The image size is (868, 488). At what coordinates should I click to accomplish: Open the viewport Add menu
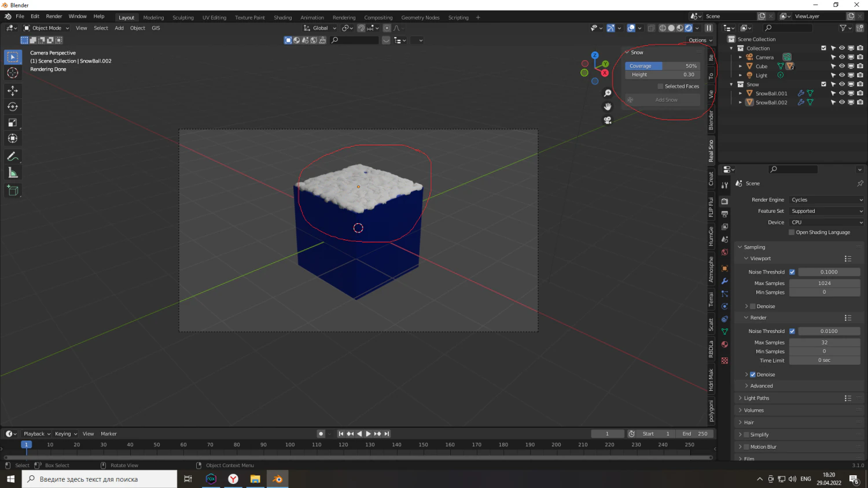pos(119,28)
